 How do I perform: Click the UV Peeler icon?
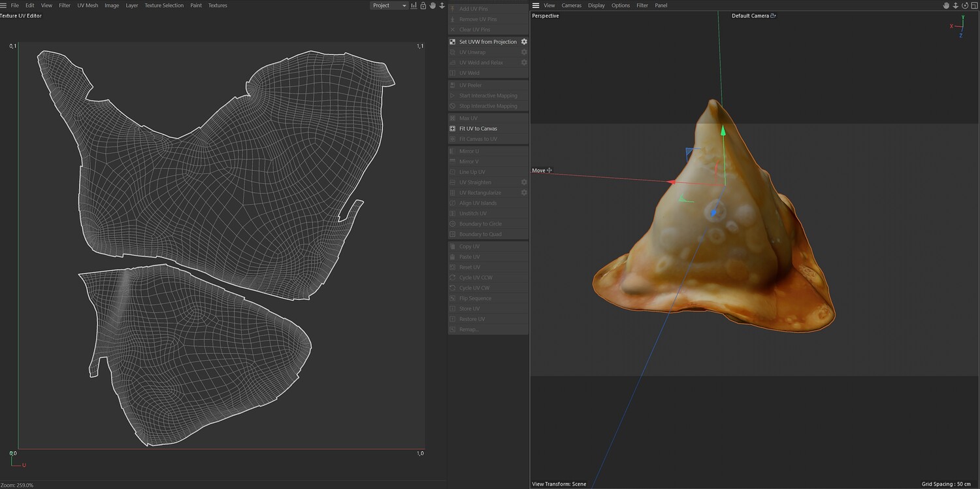453,85
